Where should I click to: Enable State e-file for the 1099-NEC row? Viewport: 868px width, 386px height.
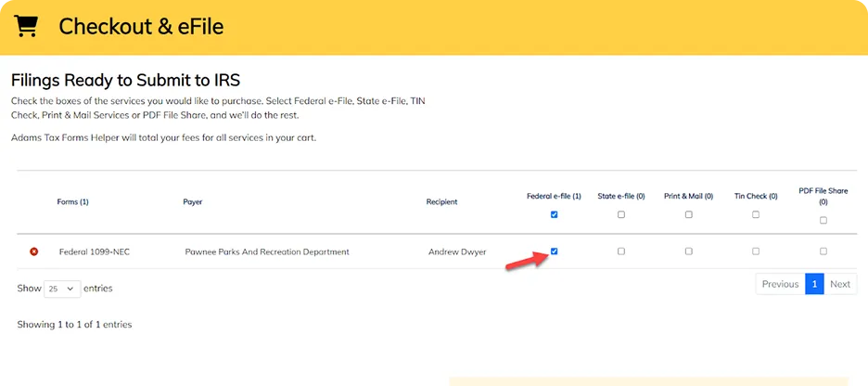click(621, 251)
